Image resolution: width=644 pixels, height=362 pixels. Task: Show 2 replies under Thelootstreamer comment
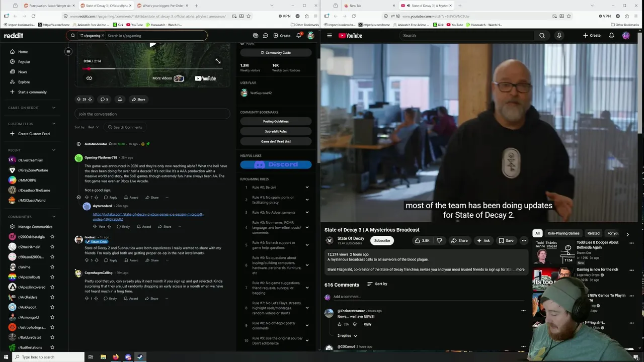coord(347,335)
